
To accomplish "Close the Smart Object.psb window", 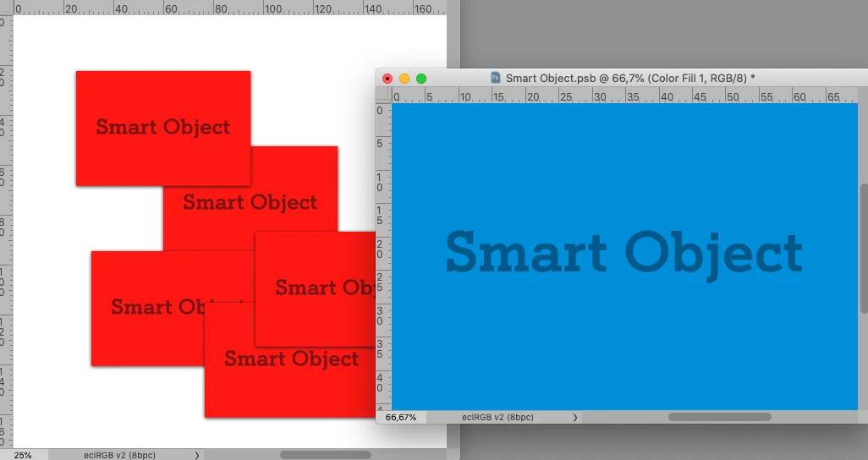I will pyautogui.click(x=387, y=79).
